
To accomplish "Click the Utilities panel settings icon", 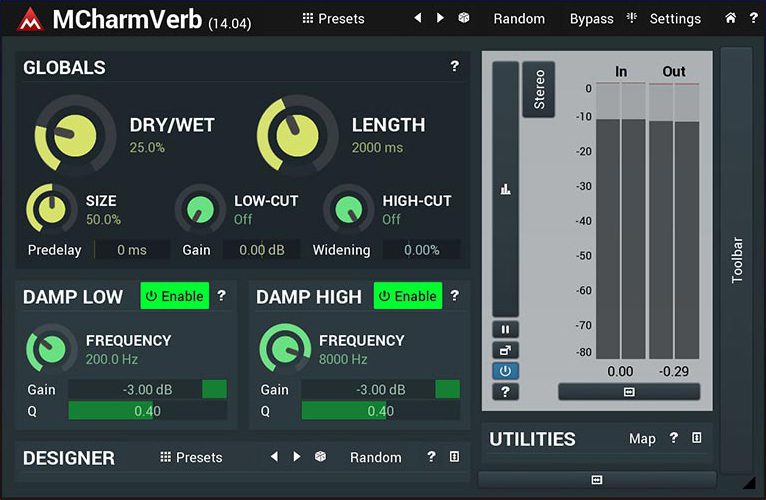I will pyautogui.click(x=697, y=438).
